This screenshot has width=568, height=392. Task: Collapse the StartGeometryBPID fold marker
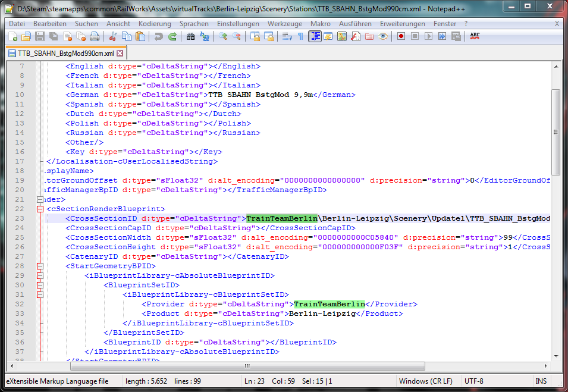40,266
